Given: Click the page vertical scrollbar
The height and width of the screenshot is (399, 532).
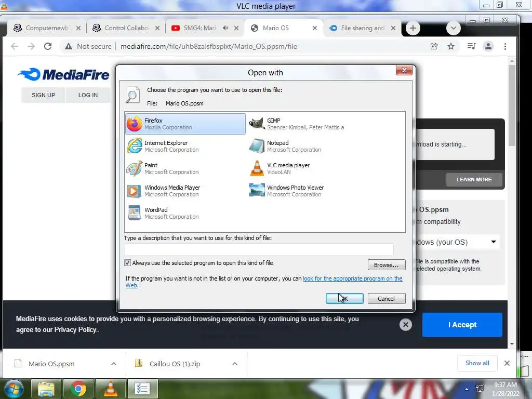Looking at the screenshot, I should coord(512,105).
